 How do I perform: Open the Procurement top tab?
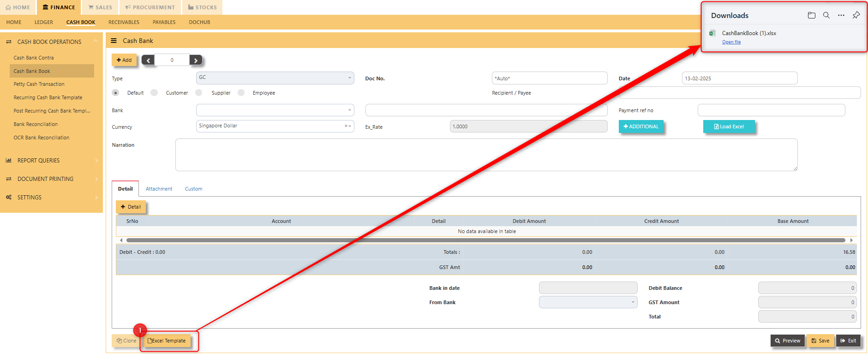(150, 7)
